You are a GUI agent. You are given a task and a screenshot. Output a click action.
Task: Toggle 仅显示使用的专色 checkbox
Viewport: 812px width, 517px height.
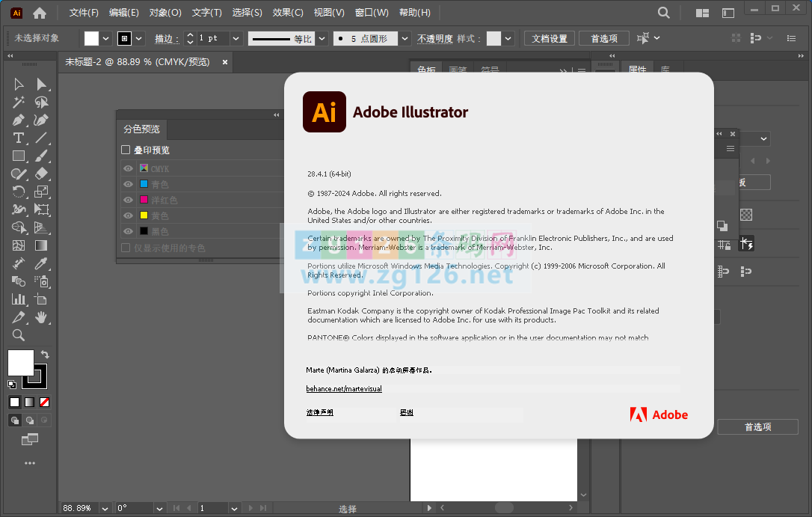[x=126, y=248]
